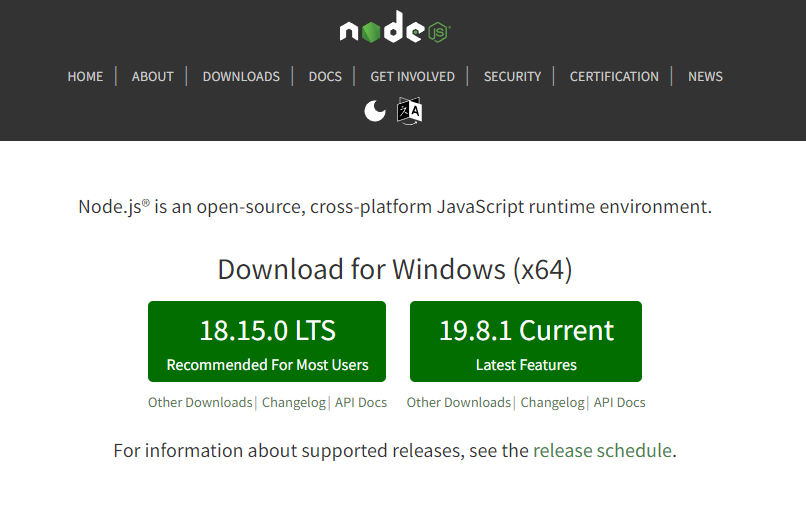Open API Docs under 19.8.1 Current
Screen dimensions: 806x523
pos(619,402)
